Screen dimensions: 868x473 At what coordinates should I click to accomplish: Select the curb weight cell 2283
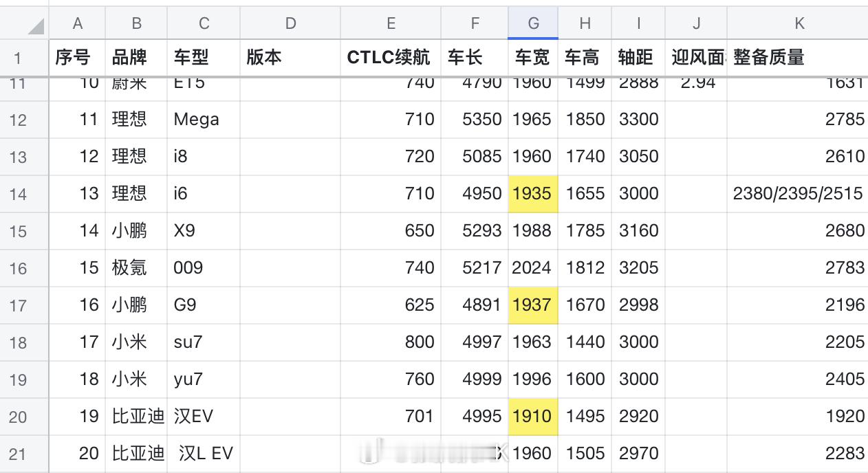pyautogui.click(x=798, y=454)
